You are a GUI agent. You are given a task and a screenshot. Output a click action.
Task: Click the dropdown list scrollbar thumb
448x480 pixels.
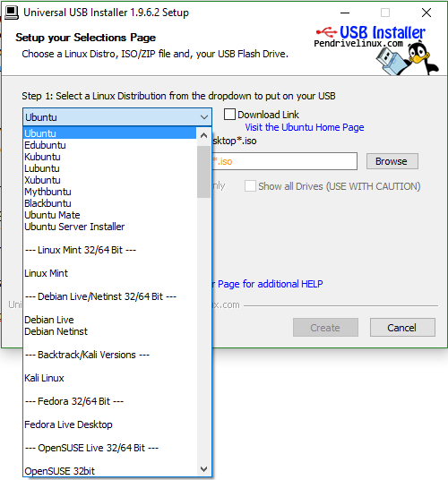(x=204, y=172)
